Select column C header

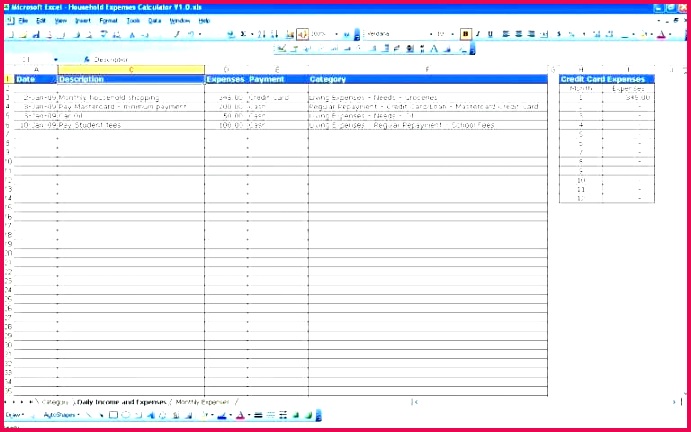[x=131, y=70]
